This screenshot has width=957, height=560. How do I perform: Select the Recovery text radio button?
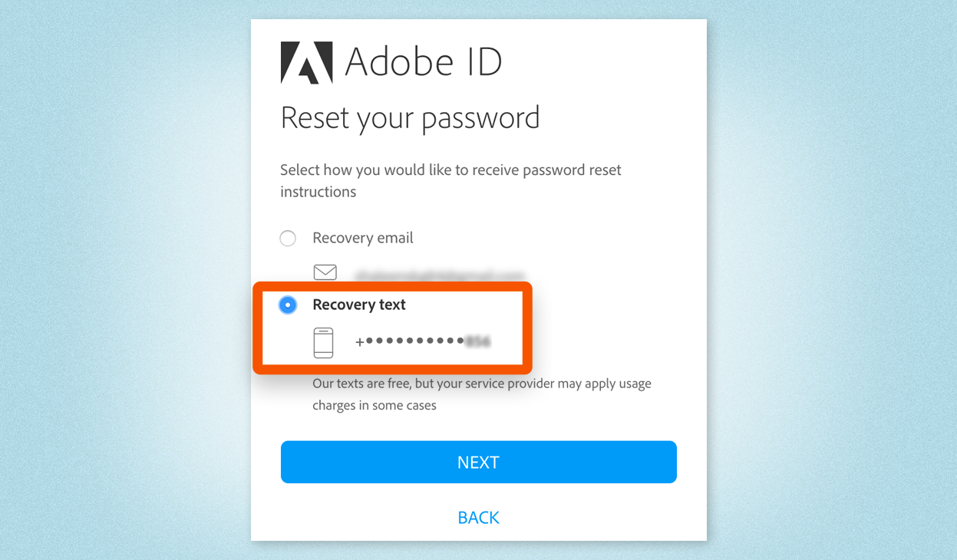pyautogui.click(x=287, y=305)
